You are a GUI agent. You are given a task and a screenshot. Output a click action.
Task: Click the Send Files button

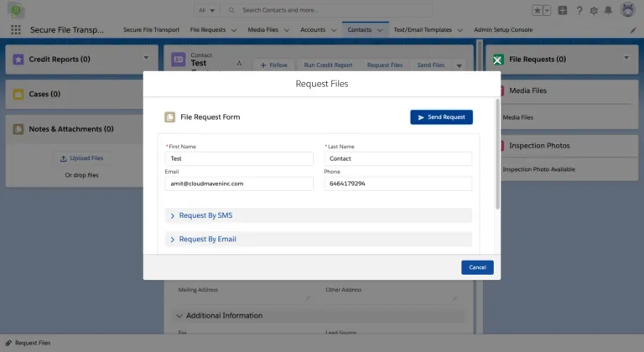click(x=431, y=65)
